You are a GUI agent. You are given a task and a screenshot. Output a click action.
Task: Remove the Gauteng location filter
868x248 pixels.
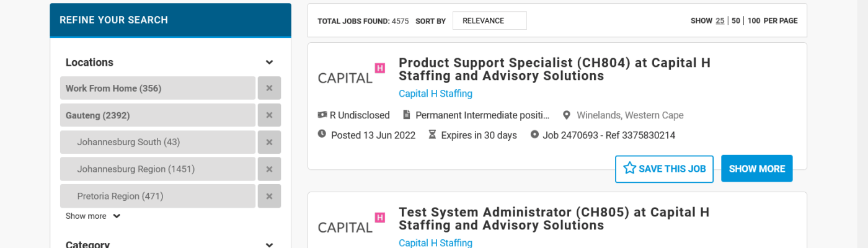pos(269,115)
